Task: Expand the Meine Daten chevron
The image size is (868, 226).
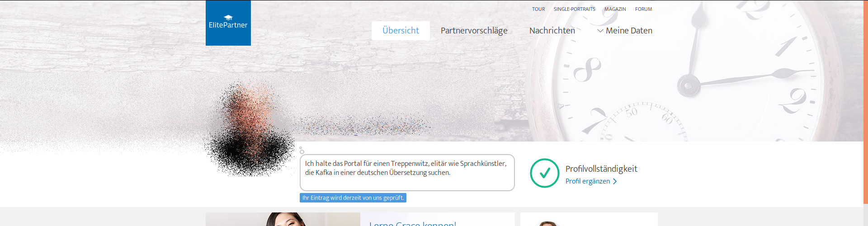Action: coord(600,31)
